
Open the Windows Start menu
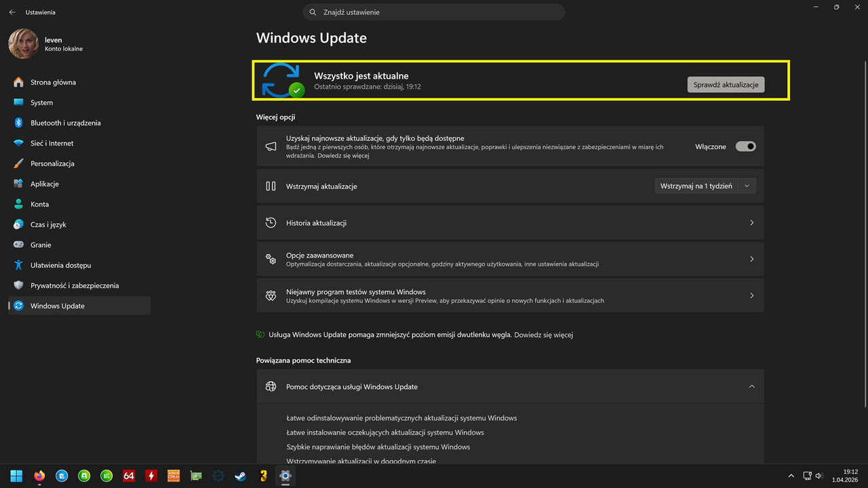click(16, 476)
